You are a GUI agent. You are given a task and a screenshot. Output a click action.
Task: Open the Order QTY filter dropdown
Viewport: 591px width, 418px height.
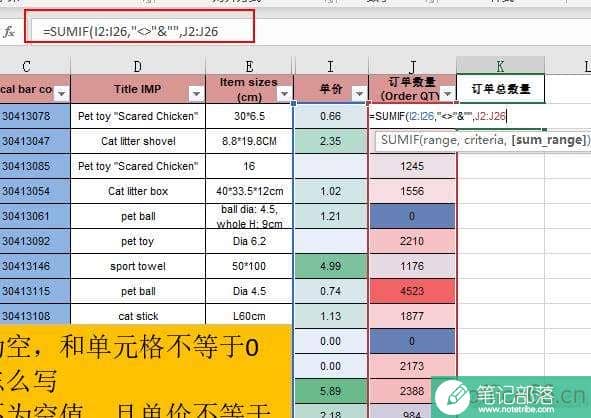click(x=447, y=93)
